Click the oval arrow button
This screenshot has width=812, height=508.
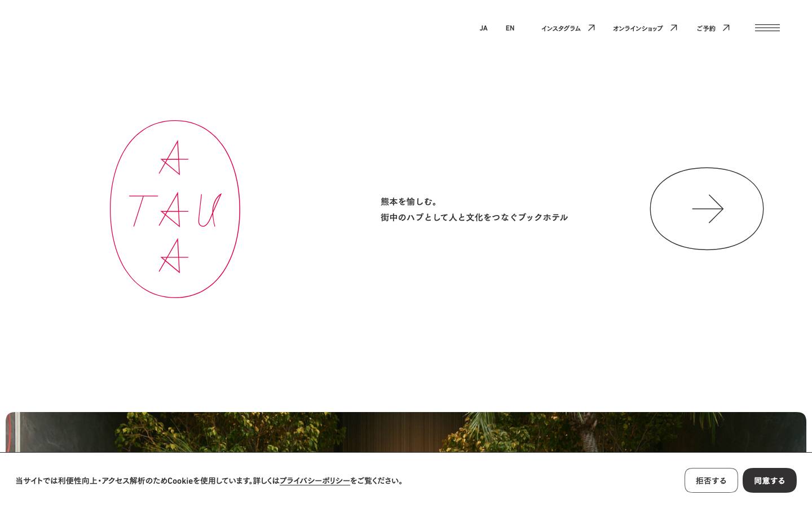click(707, 209)
